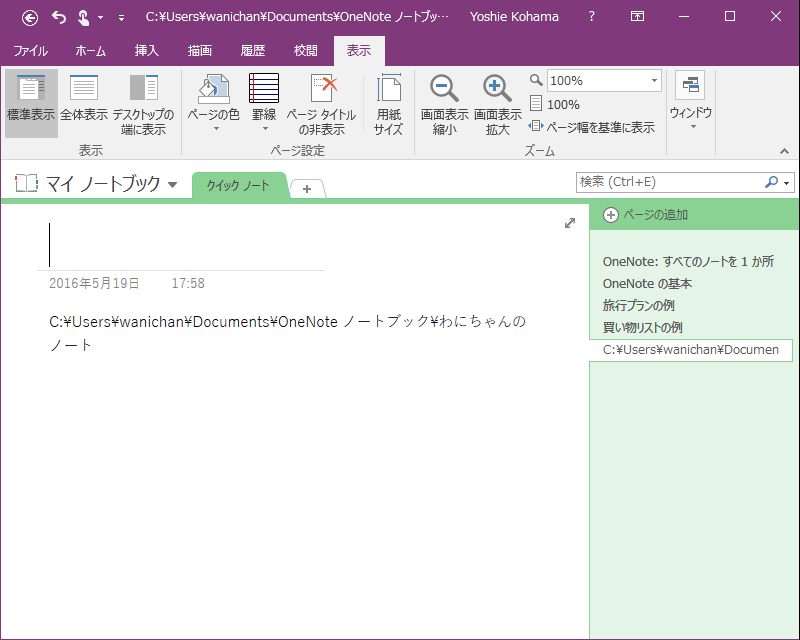Switch to the 描画 tab
The width and height of the screenshot is (800, 640).
(199, 51)
